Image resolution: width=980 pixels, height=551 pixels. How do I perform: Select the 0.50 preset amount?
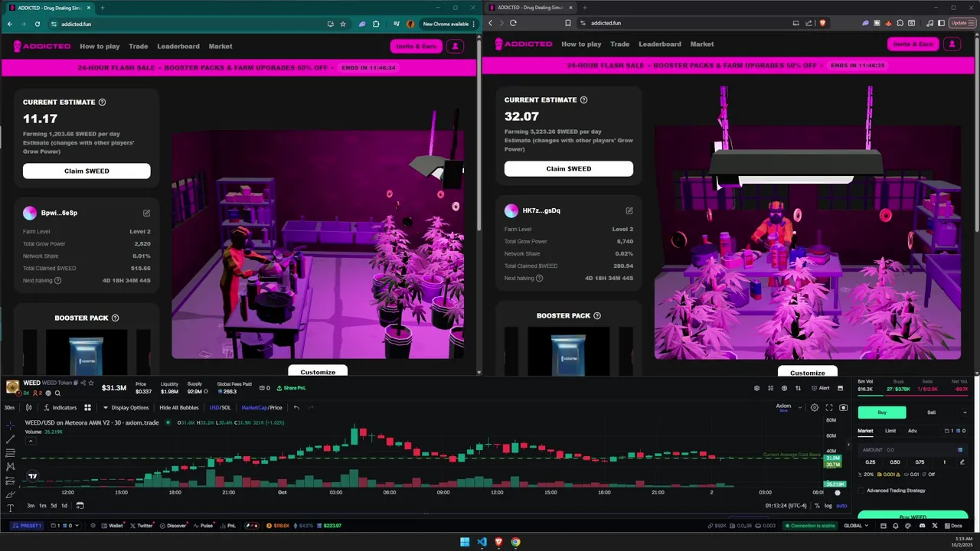tap(895, 462)
